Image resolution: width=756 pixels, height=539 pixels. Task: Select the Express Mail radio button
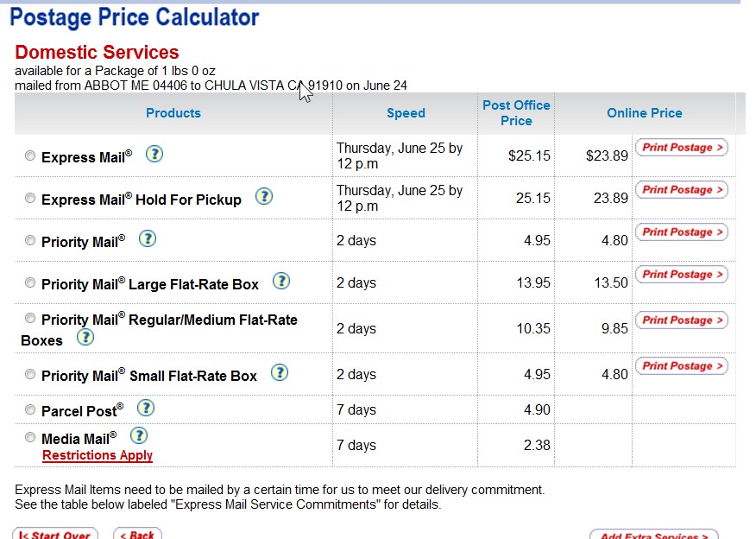pos(30,155)
